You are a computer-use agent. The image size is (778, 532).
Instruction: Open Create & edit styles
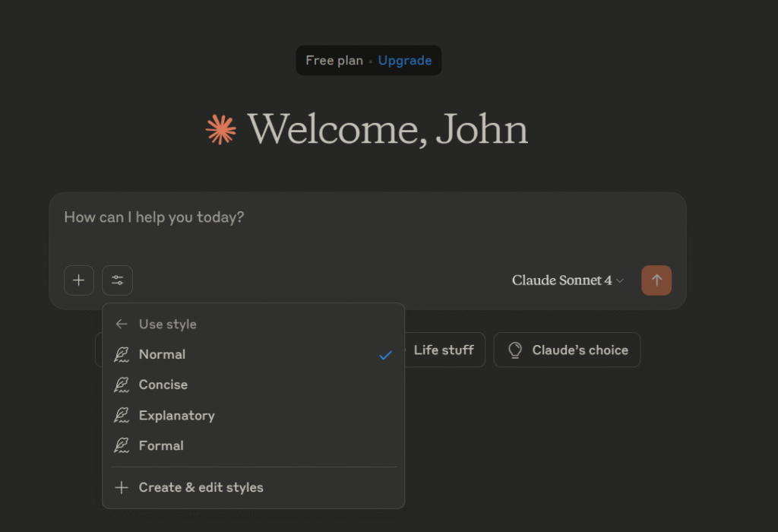[253, 487]
